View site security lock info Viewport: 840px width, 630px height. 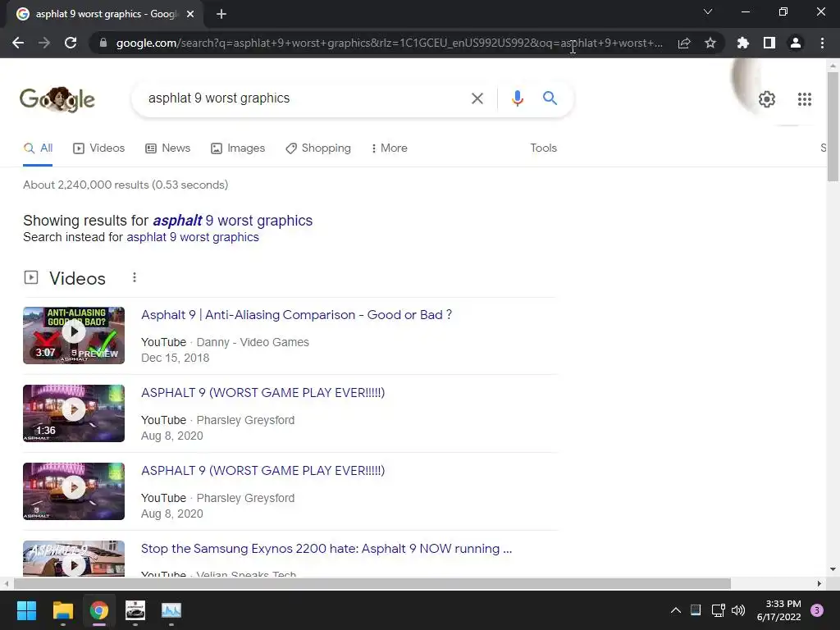pos(103,43)
